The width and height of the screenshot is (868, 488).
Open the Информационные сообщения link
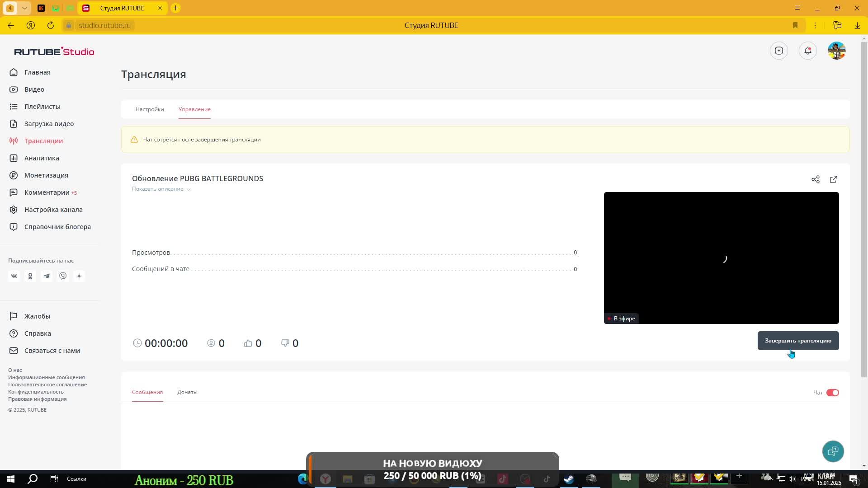click(46, 377)
